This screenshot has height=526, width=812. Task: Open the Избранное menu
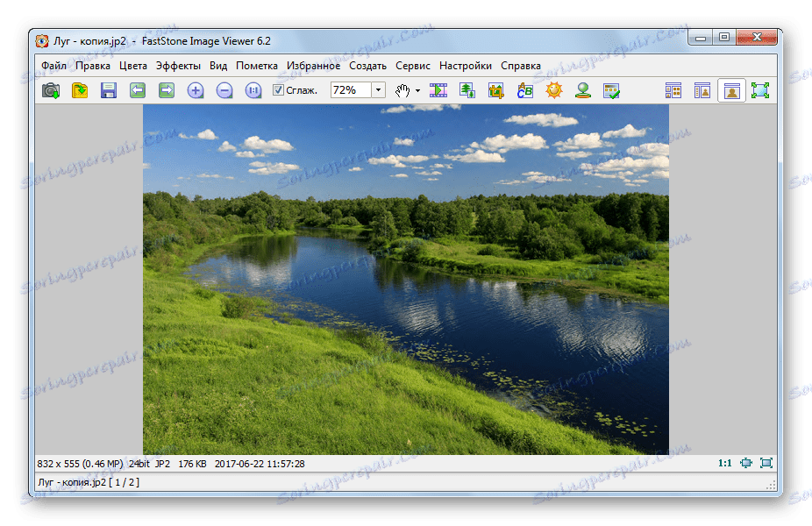pyautogui.click(x=314, y=66)
